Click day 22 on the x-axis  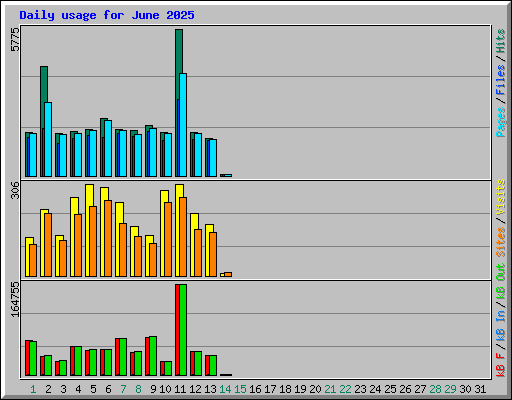pyautogui.click(x=345, y=389)
